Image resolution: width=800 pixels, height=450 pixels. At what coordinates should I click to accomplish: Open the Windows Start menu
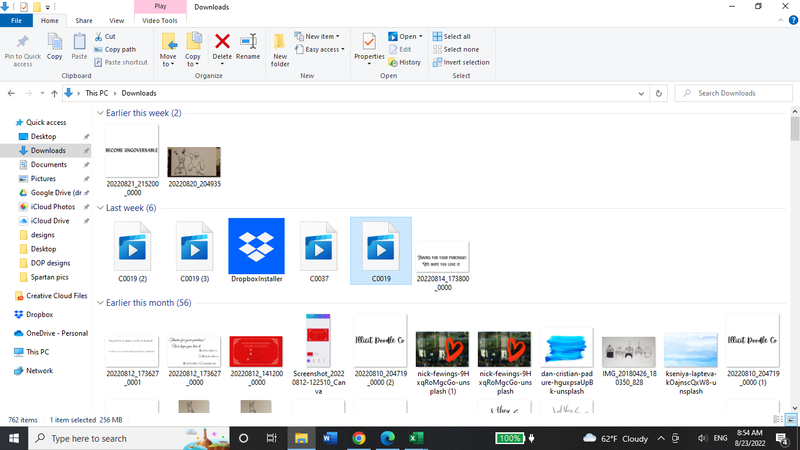(x=14, y=438)
